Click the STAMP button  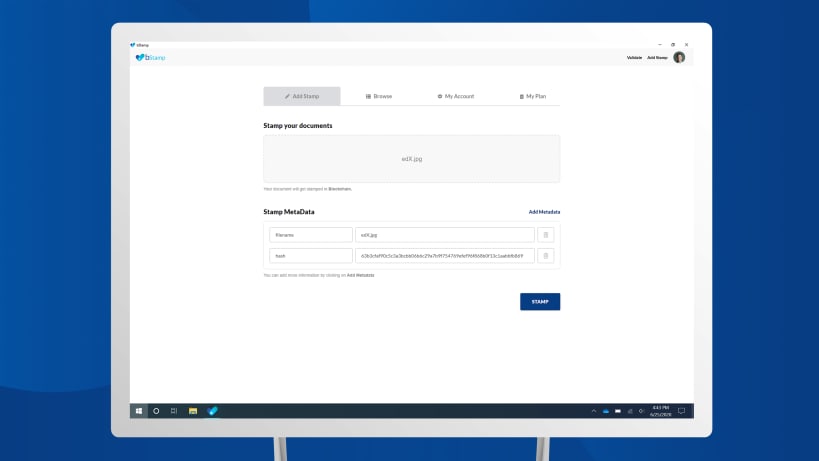pyautogui.click(x=540, y=302)
